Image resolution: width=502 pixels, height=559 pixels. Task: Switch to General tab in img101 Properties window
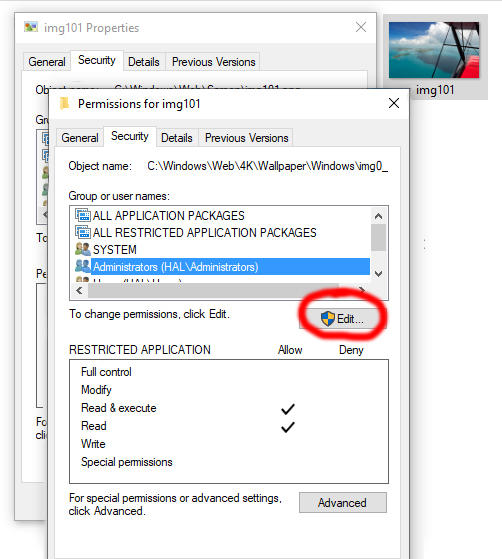pyautogui.click(x=47, y=62)
